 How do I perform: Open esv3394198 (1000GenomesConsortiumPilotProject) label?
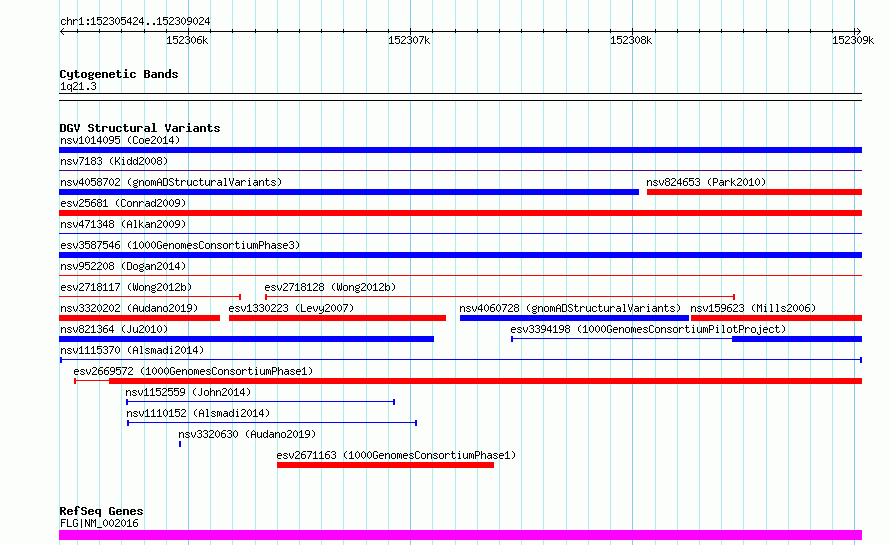(648, 329)
